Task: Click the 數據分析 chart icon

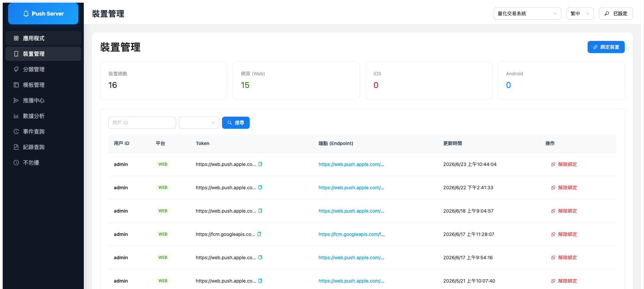Action: 16,116
